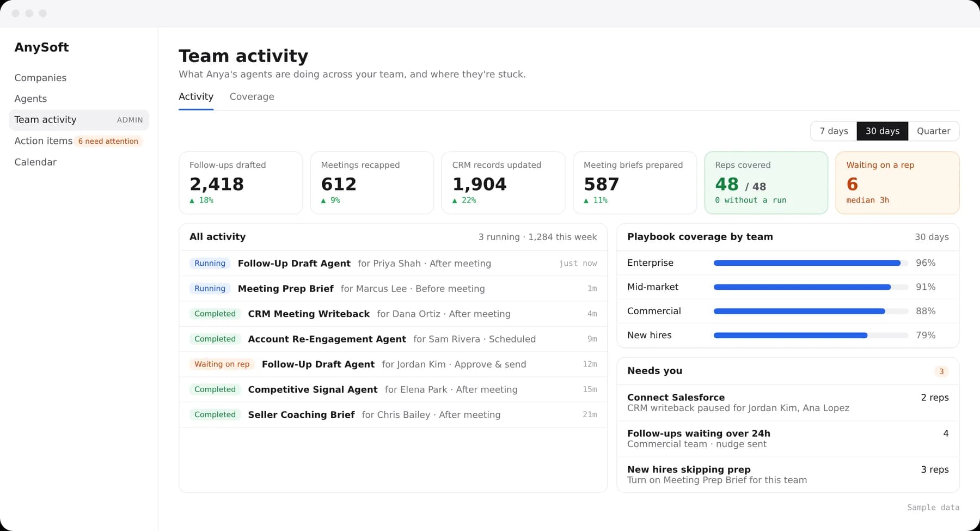Open running Follow-Up Draft Agent for Priya Shah
The image size is (980, 531).
click(393, 264)
